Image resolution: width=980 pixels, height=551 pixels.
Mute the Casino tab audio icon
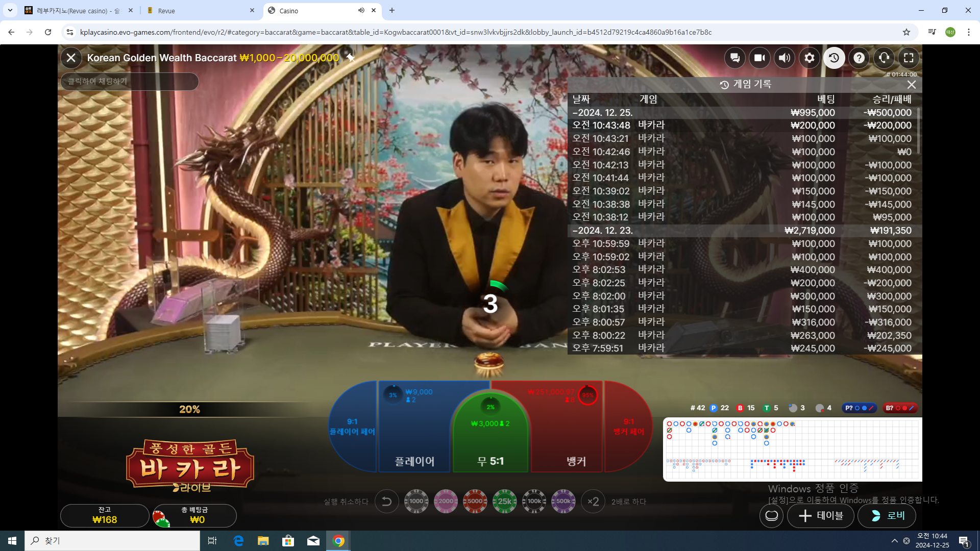[361, 10]
